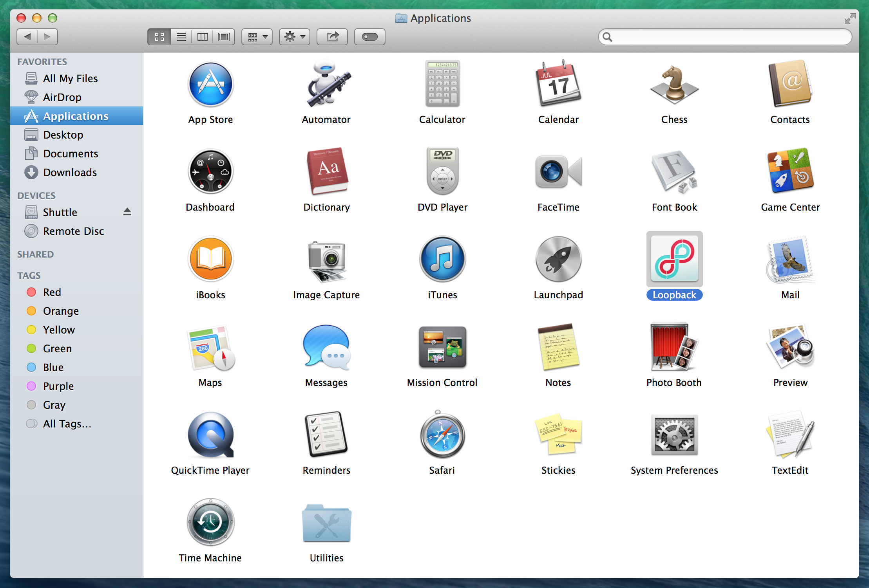The height and width of the screenshot is (588, 869).
Task: Click the iBooks orange icon
Action: pos(210,259)
